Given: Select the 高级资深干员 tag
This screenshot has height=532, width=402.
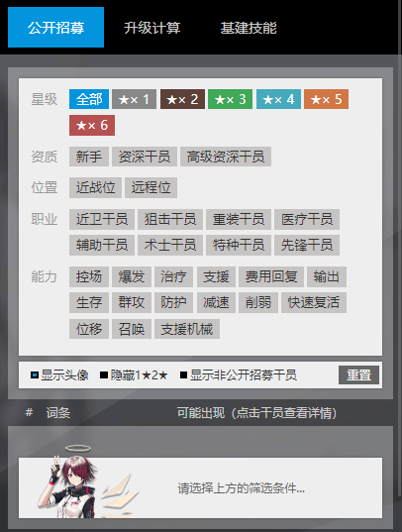Looking at the screenshot, I should [x=226, y=157].
